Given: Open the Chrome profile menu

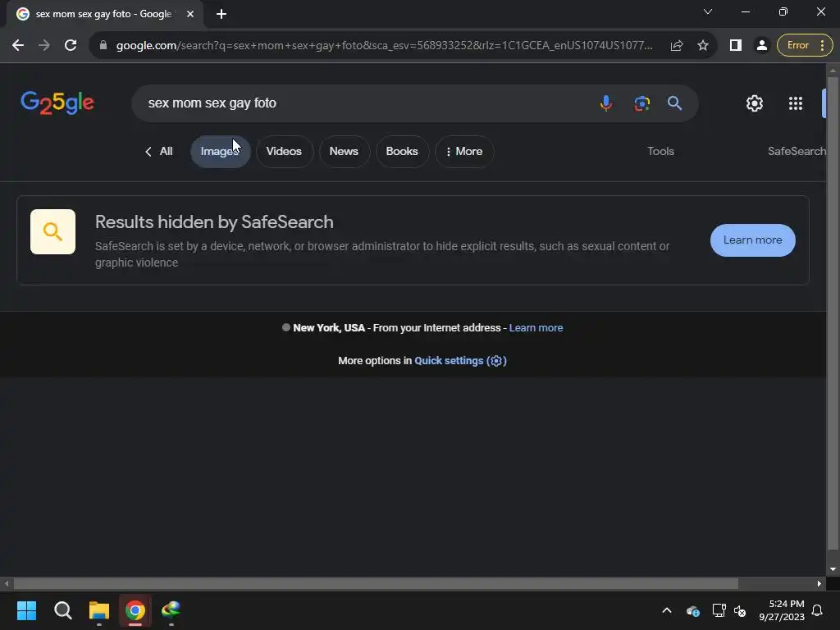Looking at the screenshot, I should [761, 46].
